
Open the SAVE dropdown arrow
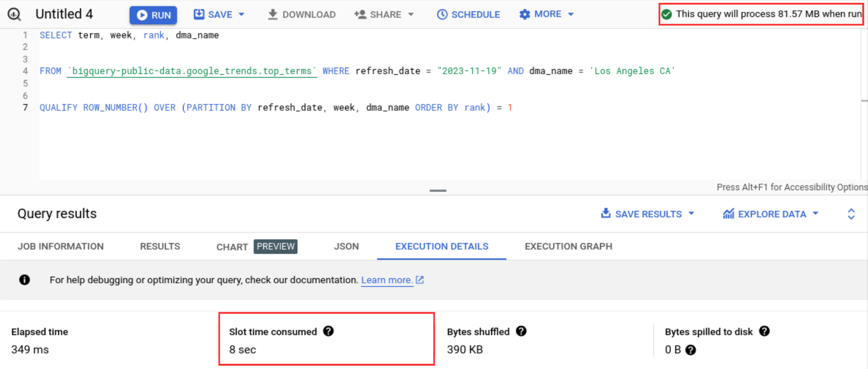[x=242, y=15]
